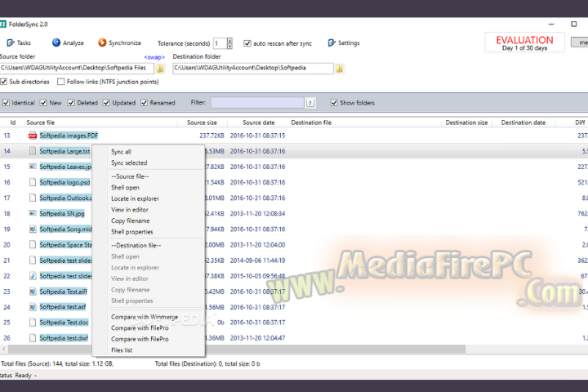588x392 pixels.
Task: Click the media icon of Softpedia Song.mid
Action: (x=33, y=229)
